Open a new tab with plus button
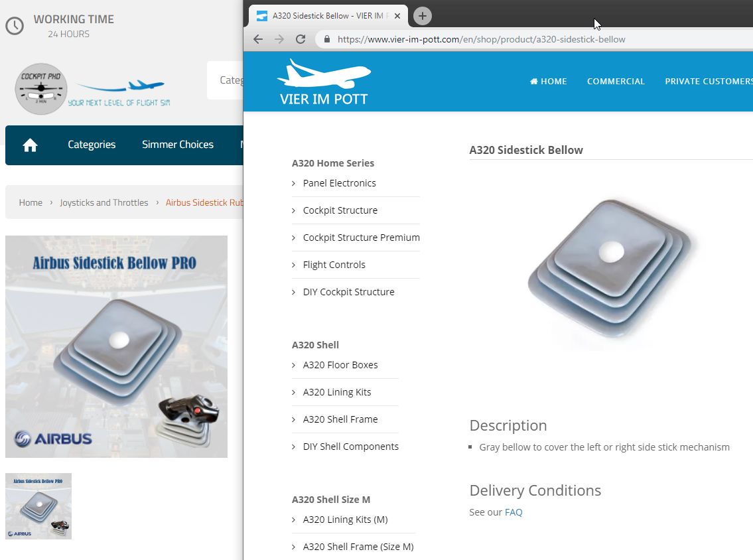The width and height of the screenshot is (753, 560). pyautogui.click(x=422, y=16)
